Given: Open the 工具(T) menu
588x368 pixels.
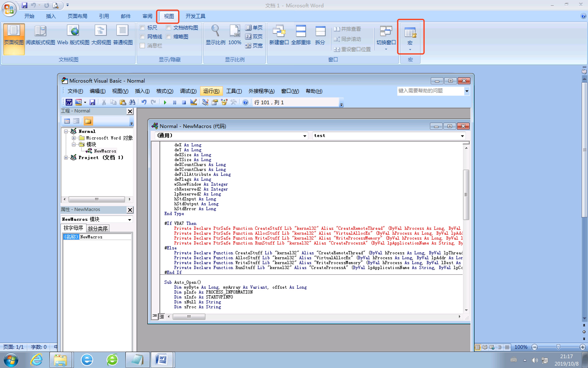Looking at the screenshot, I should 234,91.
